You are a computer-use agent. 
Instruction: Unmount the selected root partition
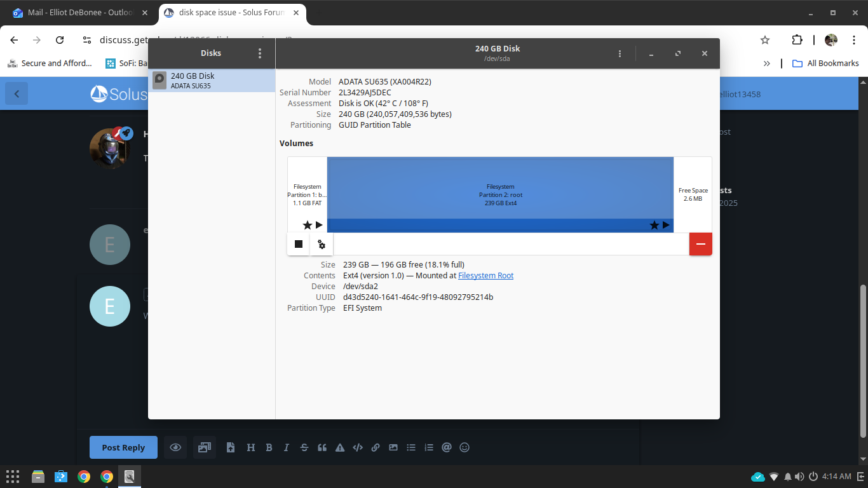[x=299, y=244]
